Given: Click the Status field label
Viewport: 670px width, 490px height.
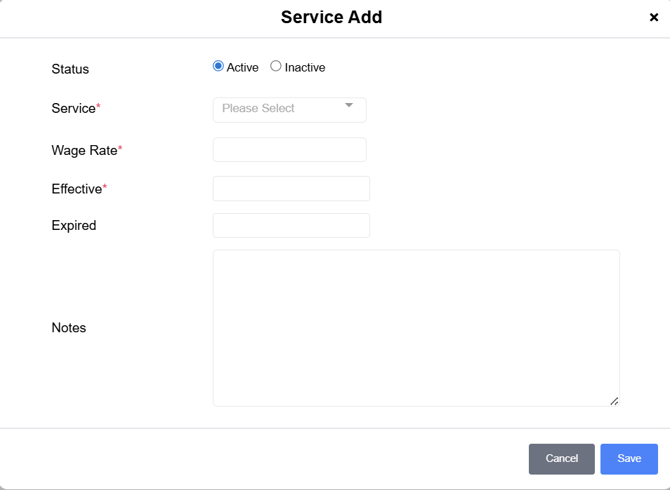Looking at the screenshot, I should tap(70, 69).
